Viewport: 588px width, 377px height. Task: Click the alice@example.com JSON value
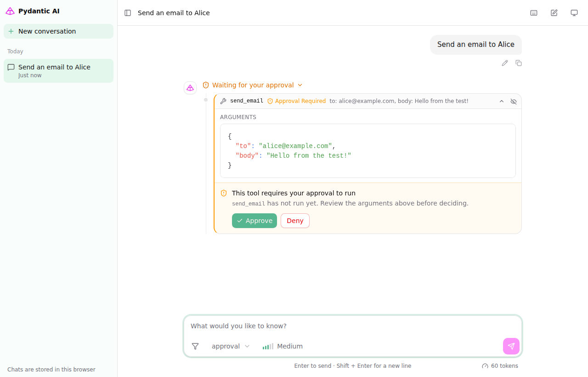(295, 146)
